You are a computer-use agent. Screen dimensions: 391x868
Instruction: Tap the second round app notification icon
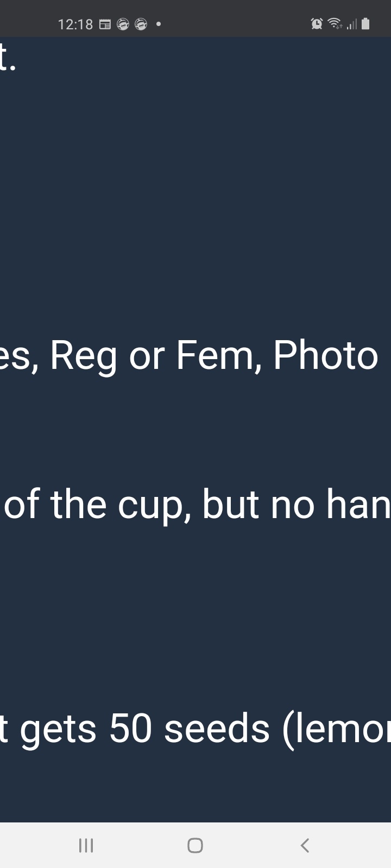pyautogui.click(x=141, y=24)
